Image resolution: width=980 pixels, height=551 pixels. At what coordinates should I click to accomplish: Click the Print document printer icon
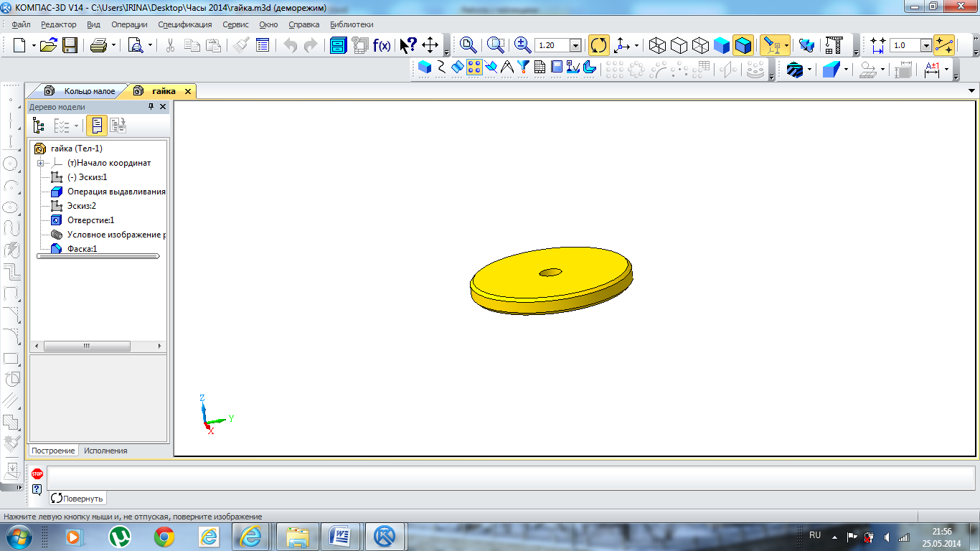98,45
